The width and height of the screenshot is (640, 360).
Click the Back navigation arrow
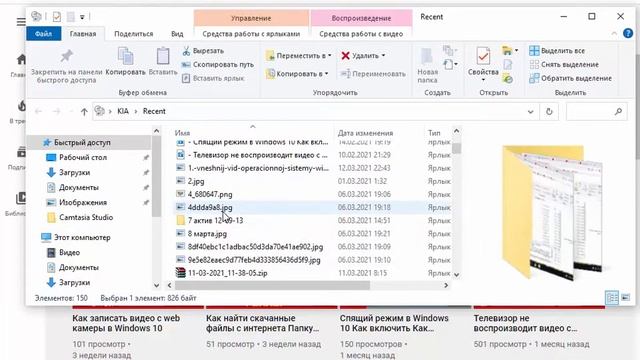coord(39,111)
